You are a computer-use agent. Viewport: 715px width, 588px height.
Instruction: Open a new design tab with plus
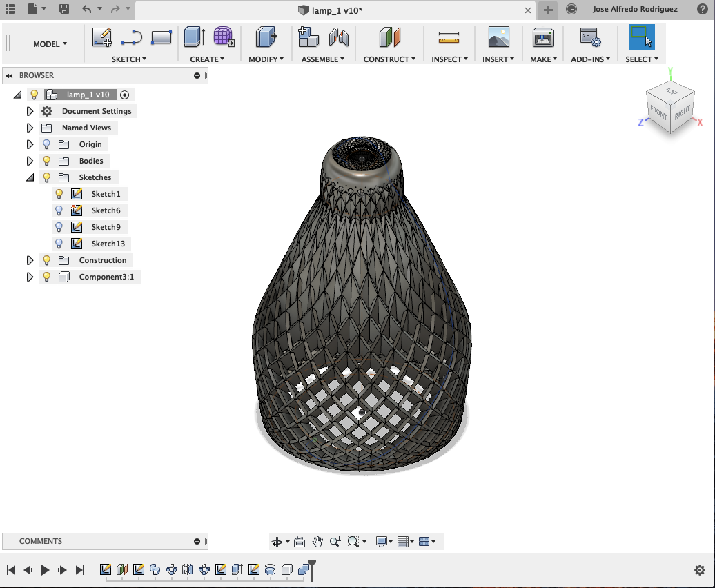point(548,10)
